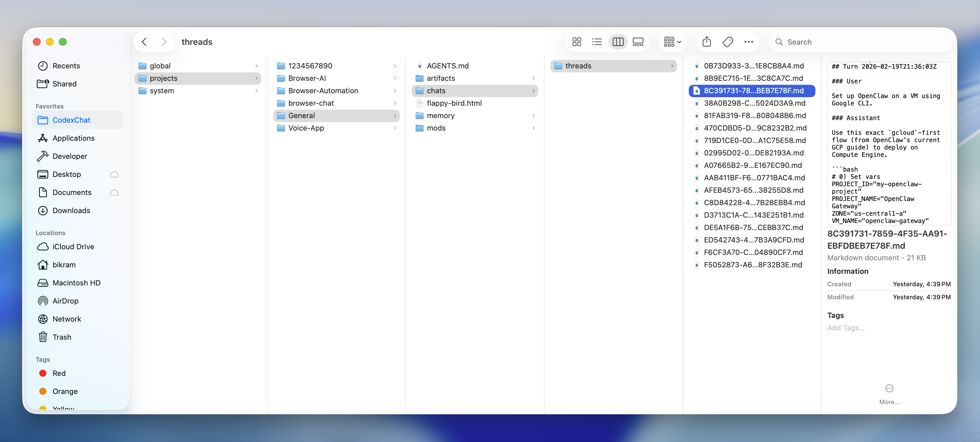This screenshot has width=980, height=442.
Task: Switch to list view
Action: 597,42
